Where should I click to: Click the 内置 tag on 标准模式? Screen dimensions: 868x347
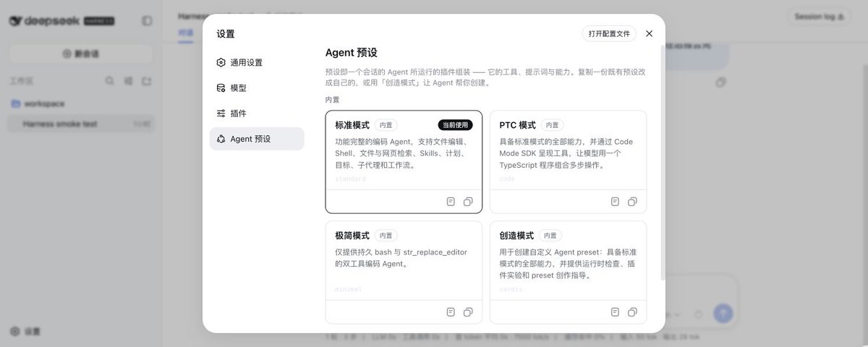386,125
